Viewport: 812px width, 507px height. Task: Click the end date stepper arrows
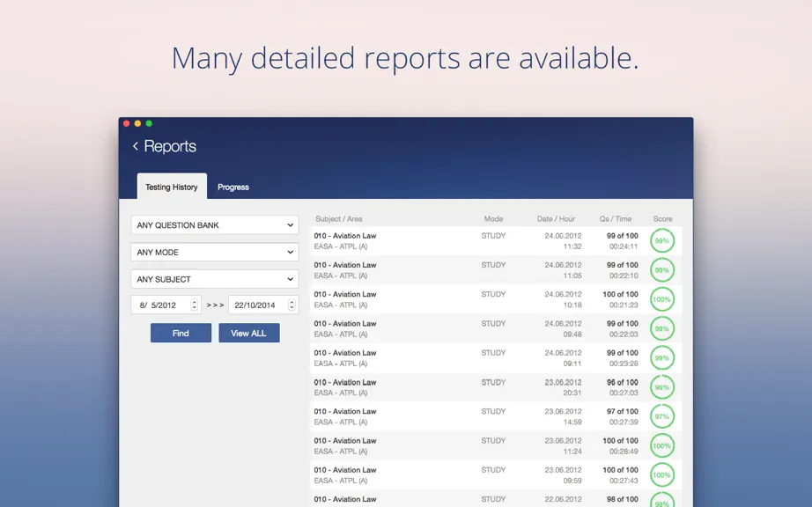pyautogui.click(x=292, y=305)
